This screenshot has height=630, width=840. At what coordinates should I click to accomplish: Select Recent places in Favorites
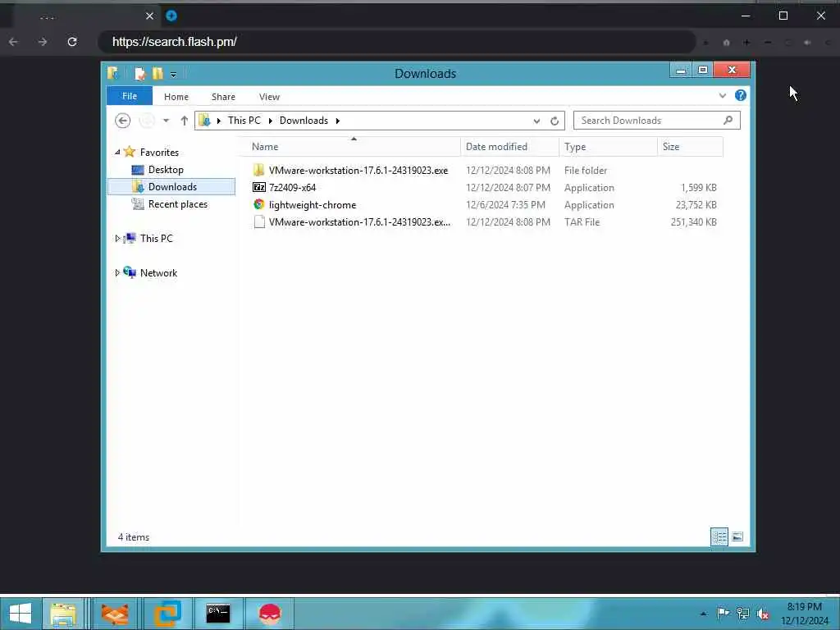(177, 204)
